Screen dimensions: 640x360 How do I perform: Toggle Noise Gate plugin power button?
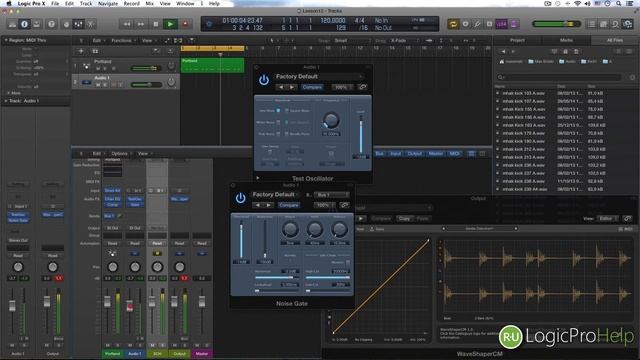(240, 198)
